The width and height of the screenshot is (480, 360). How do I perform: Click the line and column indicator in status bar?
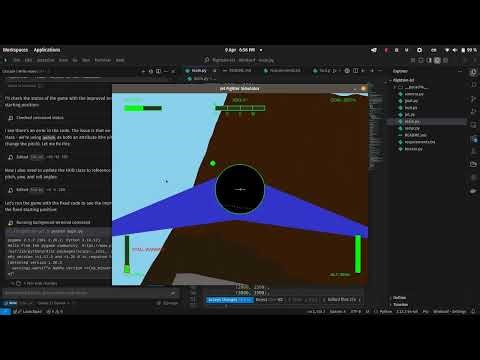(x=316, y=312)
